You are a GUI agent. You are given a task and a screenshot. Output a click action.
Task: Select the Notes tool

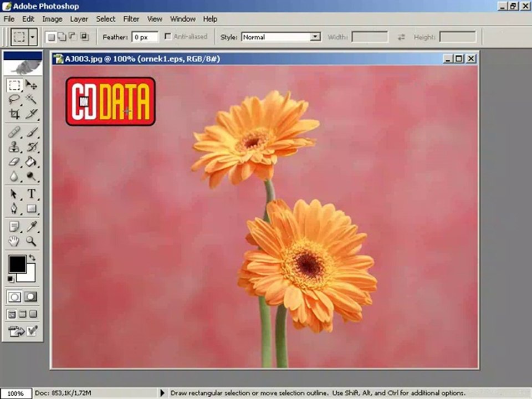coord(14,226)
